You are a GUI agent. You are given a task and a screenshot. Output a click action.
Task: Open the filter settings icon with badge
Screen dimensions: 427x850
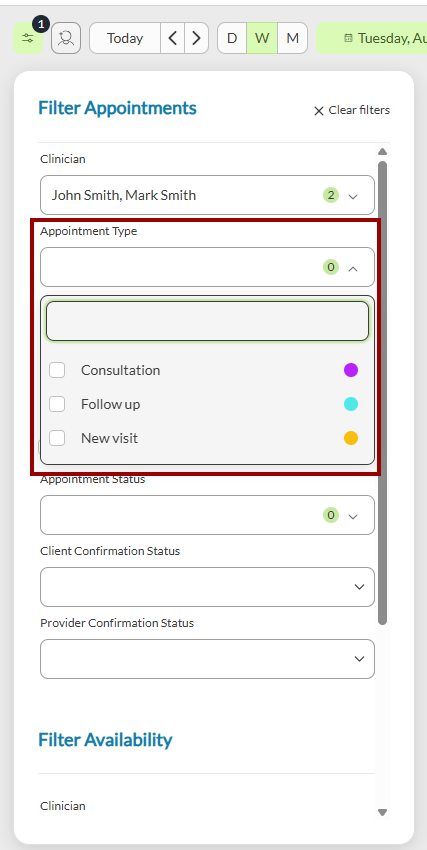[28, 38]
